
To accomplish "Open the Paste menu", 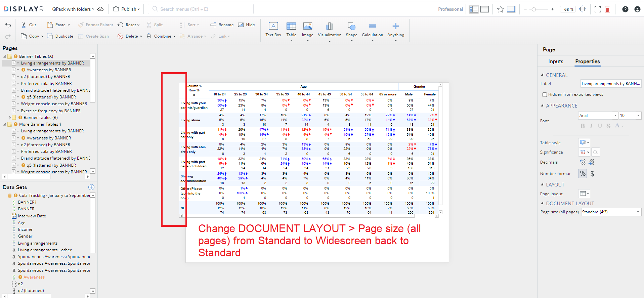I will 58,25.
